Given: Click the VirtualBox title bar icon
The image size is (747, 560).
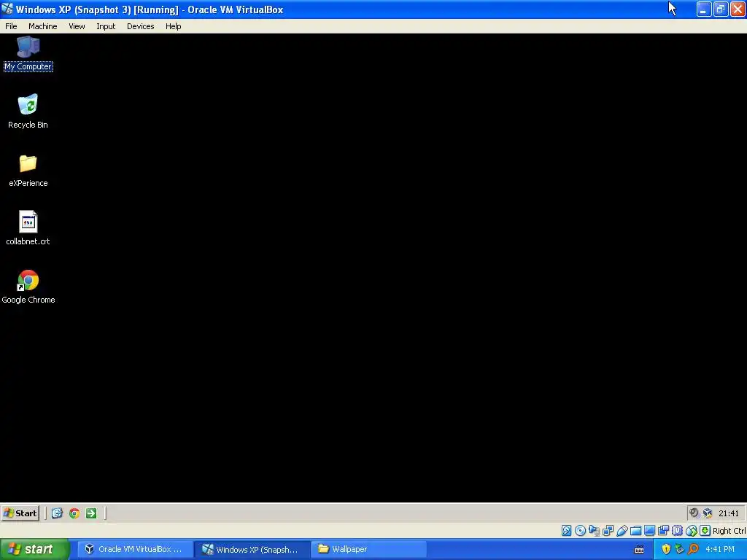Looking at the screenshot, I should coord(7,9).
